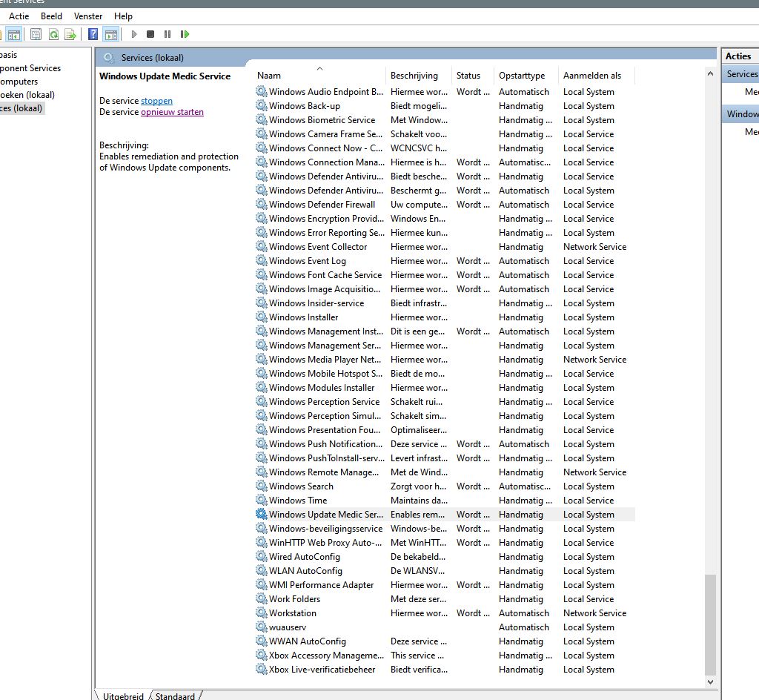Select Windows Defender Firewall service
This screenshot has height=700, width=759.
click(322, 205)
